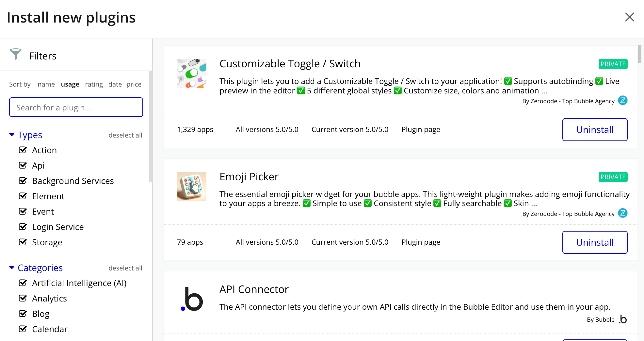This screenshot has width=644, height=341.
Task: Toggle the Blog category checkbox
Action: click(x=23, y=314)
